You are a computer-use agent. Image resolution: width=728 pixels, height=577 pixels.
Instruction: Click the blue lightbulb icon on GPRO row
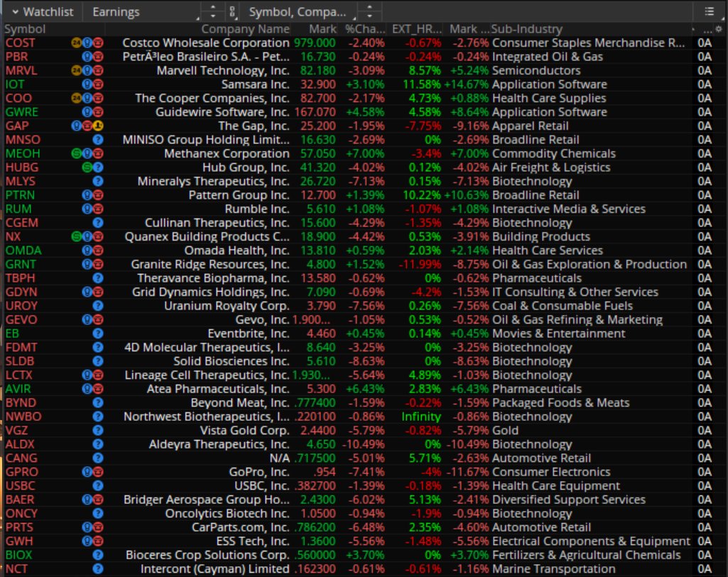coord(87,472)
